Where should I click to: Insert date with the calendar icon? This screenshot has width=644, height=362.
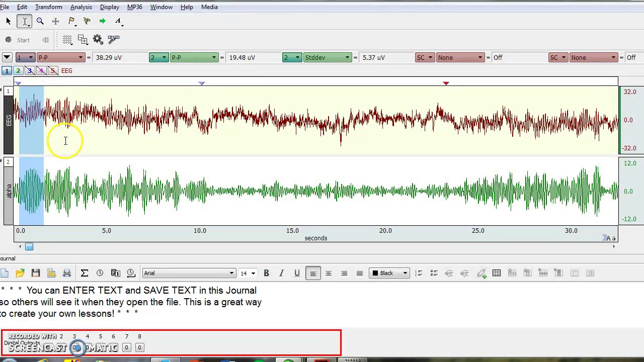tap(116, 273)
